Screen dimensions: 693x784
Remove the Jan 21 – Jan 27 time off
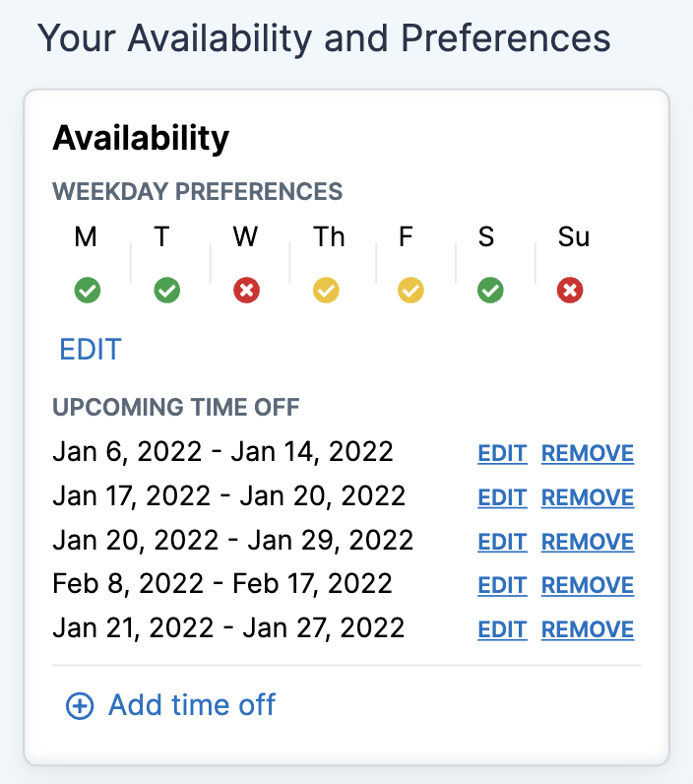click(x=588, y=629)
